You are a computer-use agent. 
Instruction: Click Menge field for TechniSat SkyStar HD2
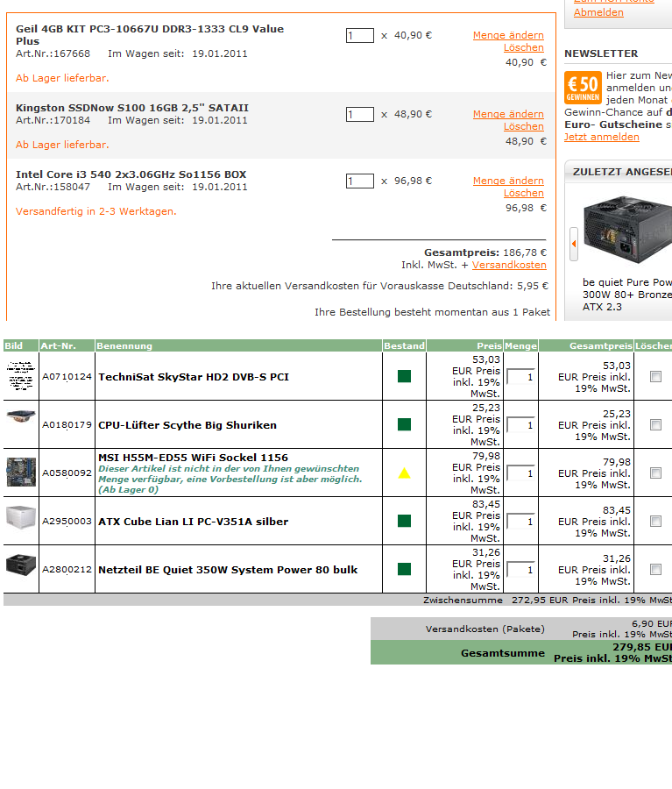520,376
